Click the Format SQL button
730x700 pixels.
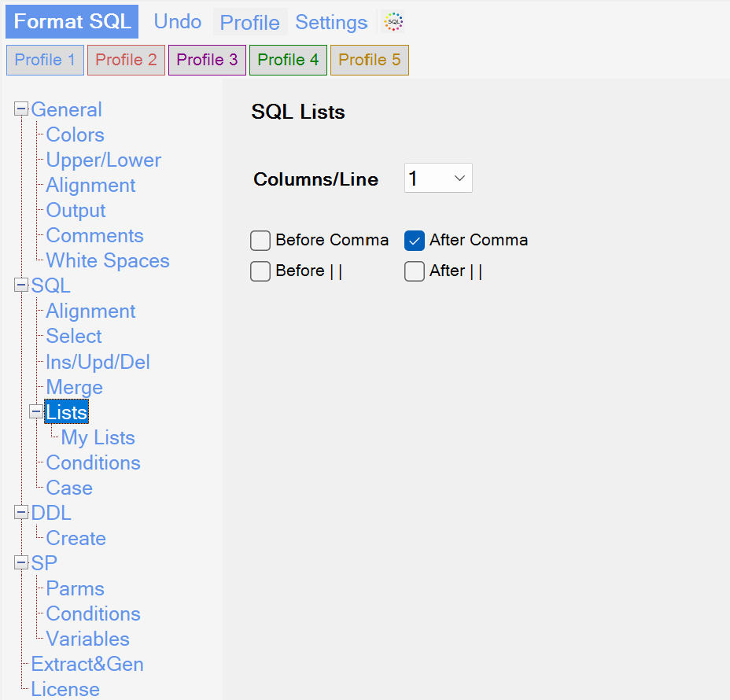[x=72, y=21]
